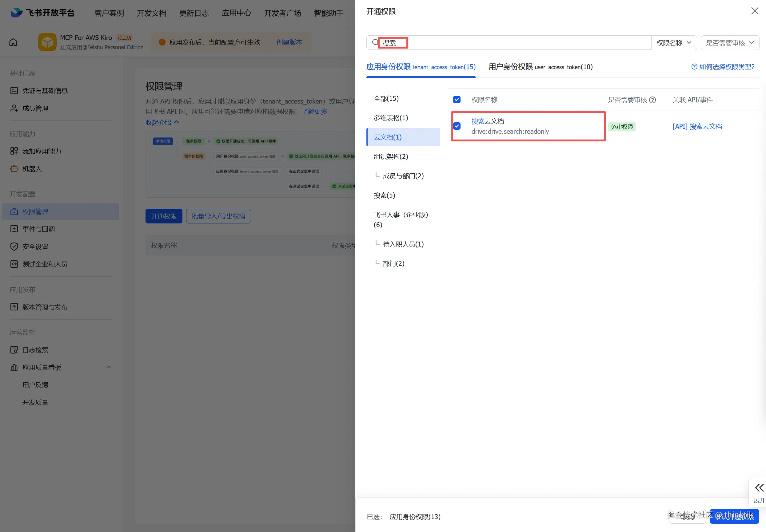Click the search magnifier icon in dialog
The height and width of the screenshot is (532, 766).
[375, 42]
